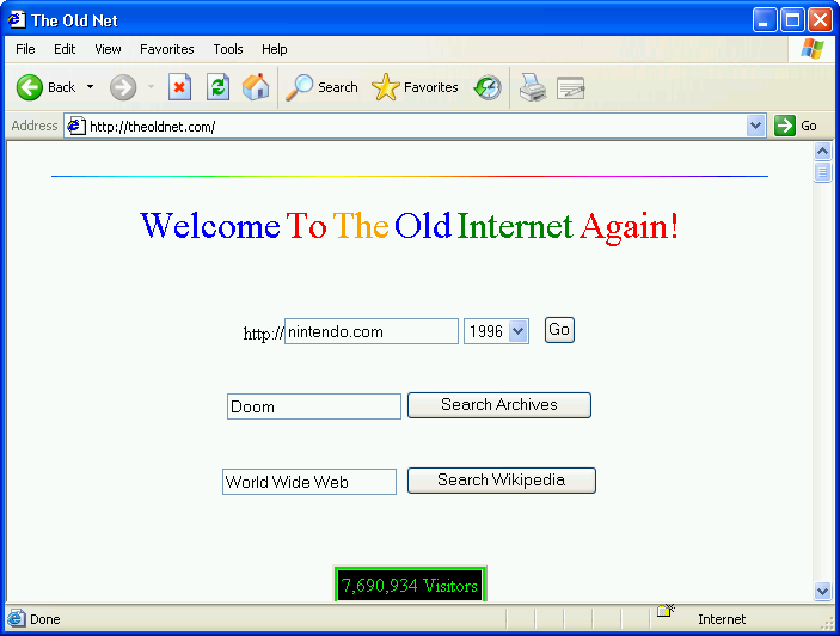Click the Internet zone status text
The height and width of the screenshot is (636, 840).
722,619
